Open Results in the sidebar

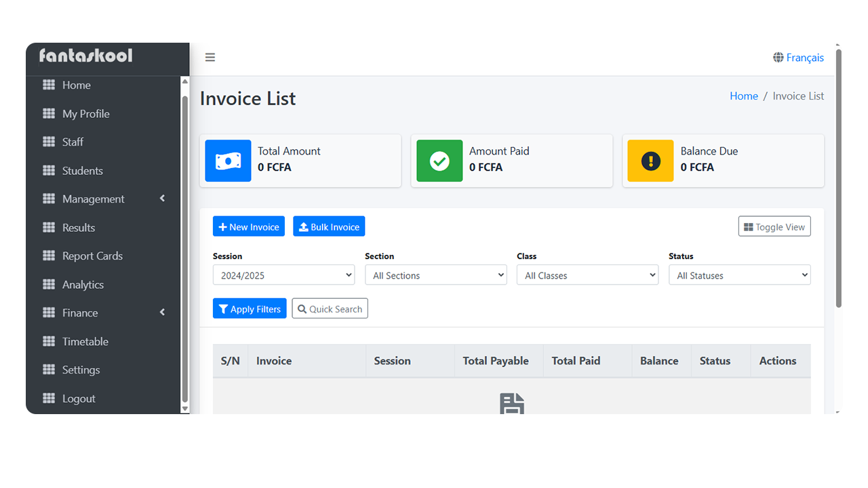103,227
